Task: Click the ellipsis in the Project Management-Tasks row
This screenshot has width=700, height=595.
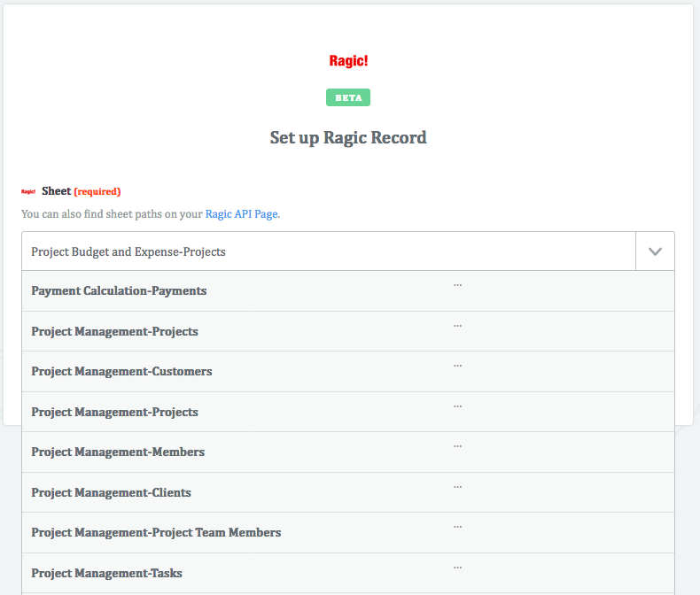Action: (457, 568)
